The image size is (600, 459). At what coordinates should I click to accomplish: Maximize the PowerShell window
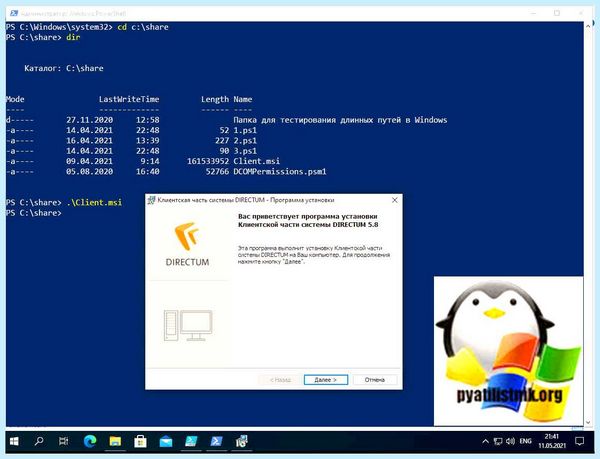557,13
